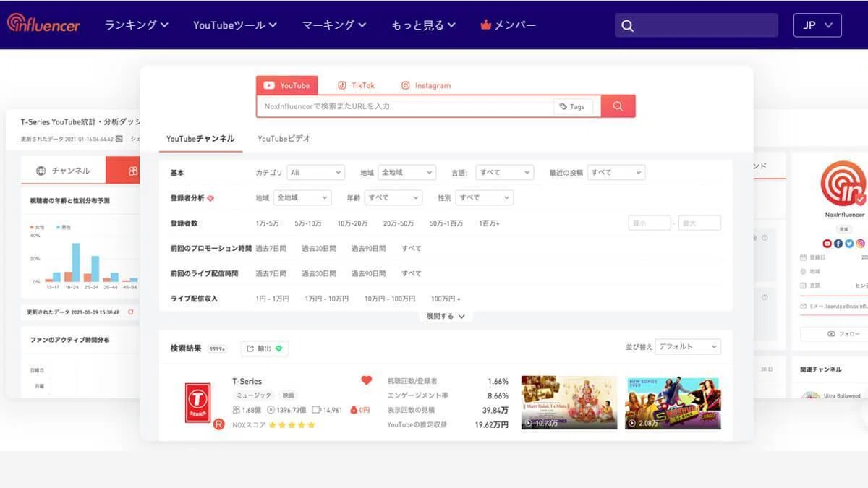Viewport: 868px width, 488px height.
Task: Click the 輸出 export button
Action: coord(265,348)
